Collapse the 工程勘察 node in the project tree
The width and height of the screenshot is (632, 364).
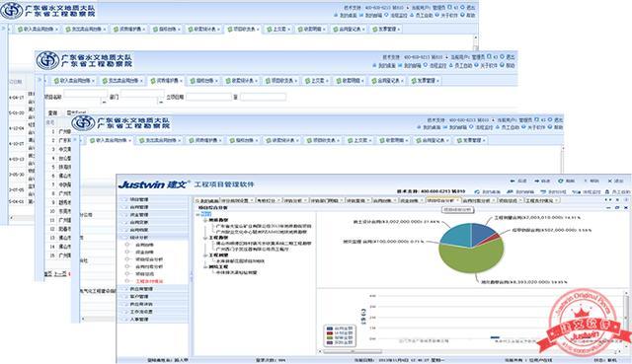(205, 238)
